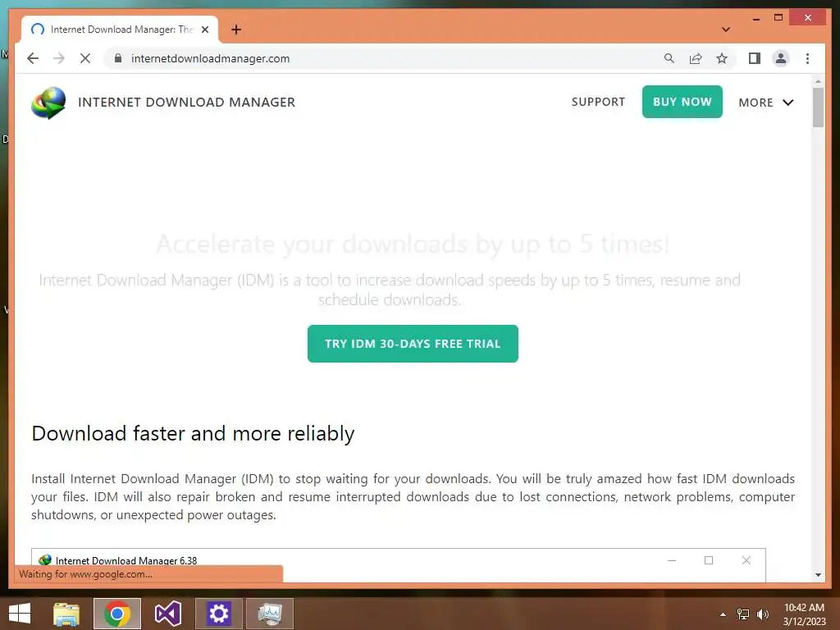Open File Explorer from the taskbar
Screen dimensions: 840x630
66,614
